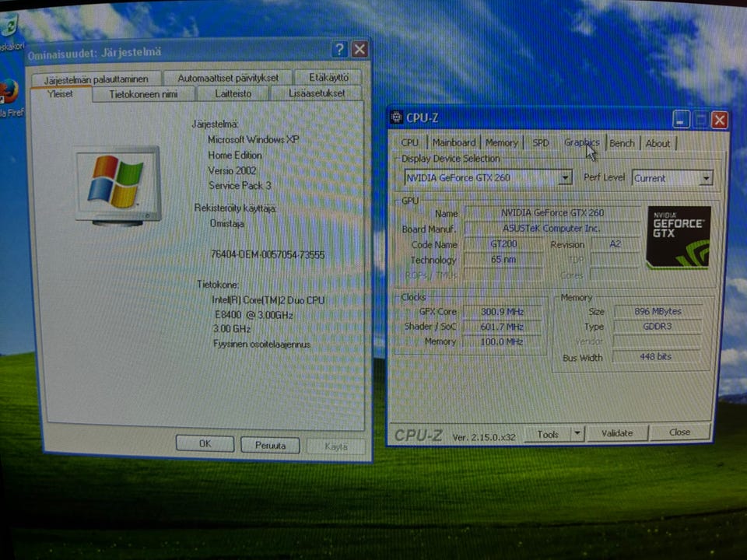Screen dimensions: 747x560
Task: Switch to the Mainboard tab
Action: pyautogui.click(x=454, y=142)
